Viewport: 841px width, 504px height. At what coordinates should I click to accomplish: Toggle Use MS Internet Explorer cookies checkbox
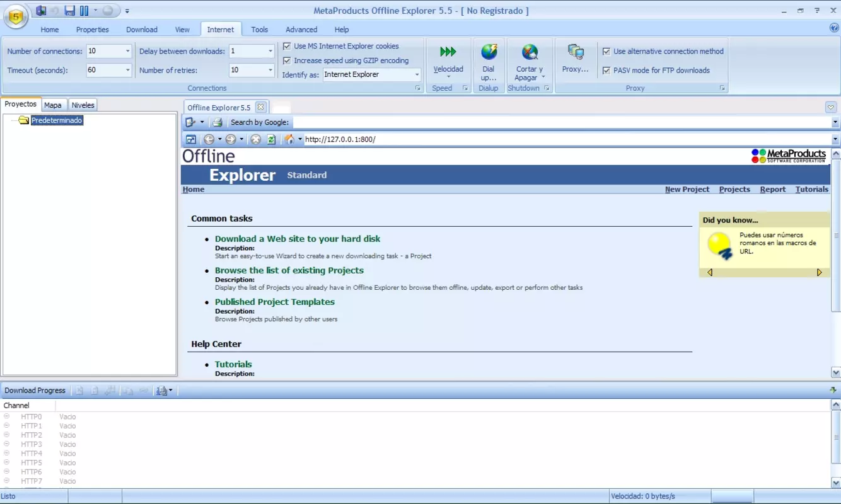[287, 46]
